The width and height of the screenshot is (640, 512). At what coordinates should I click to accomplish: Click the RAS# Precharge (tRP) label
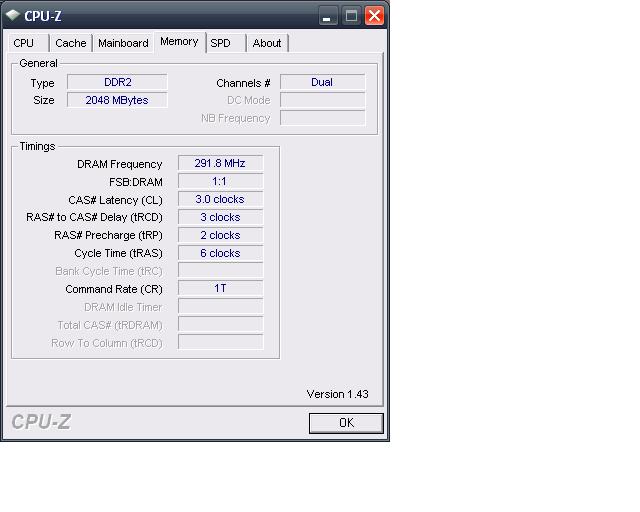point(108,236)
